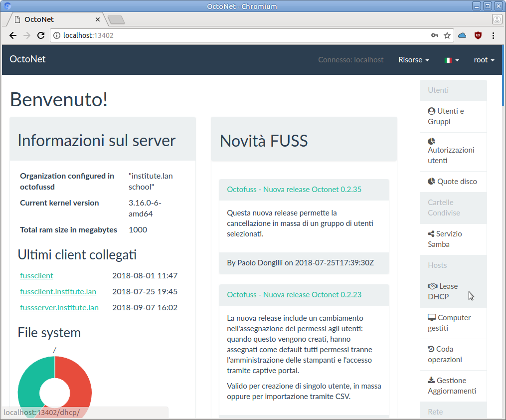
Task: Bookmark this page with the star icon
Action: [x=447, y=35]
